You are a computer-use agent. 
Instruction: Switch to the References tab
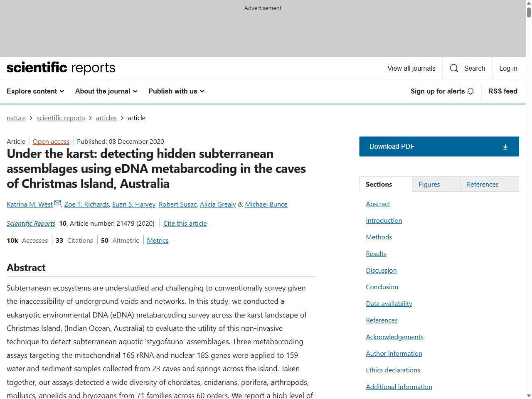(x=490, y=184)
